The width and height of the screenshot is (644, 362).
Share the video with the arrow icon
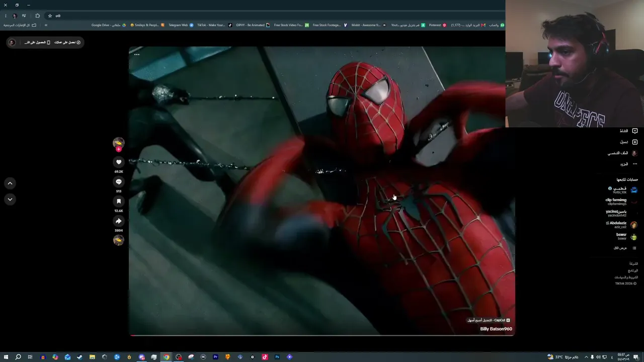[x=119, y=221]
